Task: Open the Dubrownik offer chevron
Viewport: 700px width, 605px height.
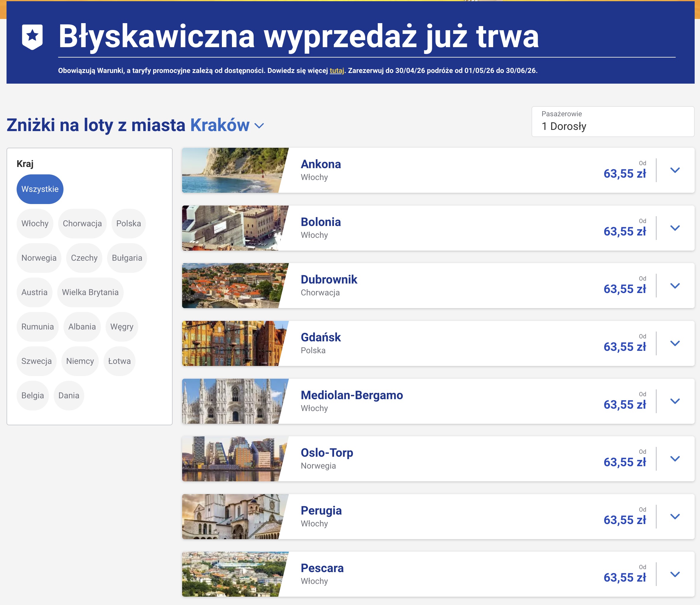Action: (675, 286)
